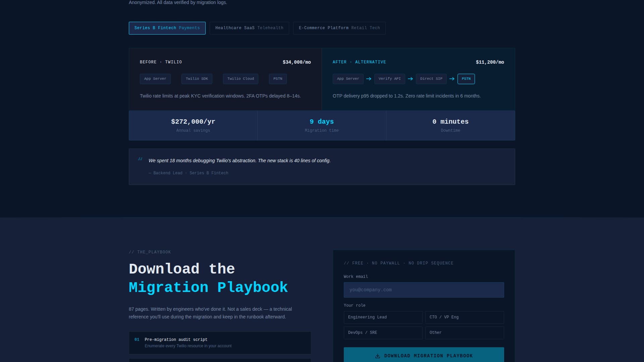
Task: Click the arrow between App Server and Verify API
Action: [x=369, y=79]
